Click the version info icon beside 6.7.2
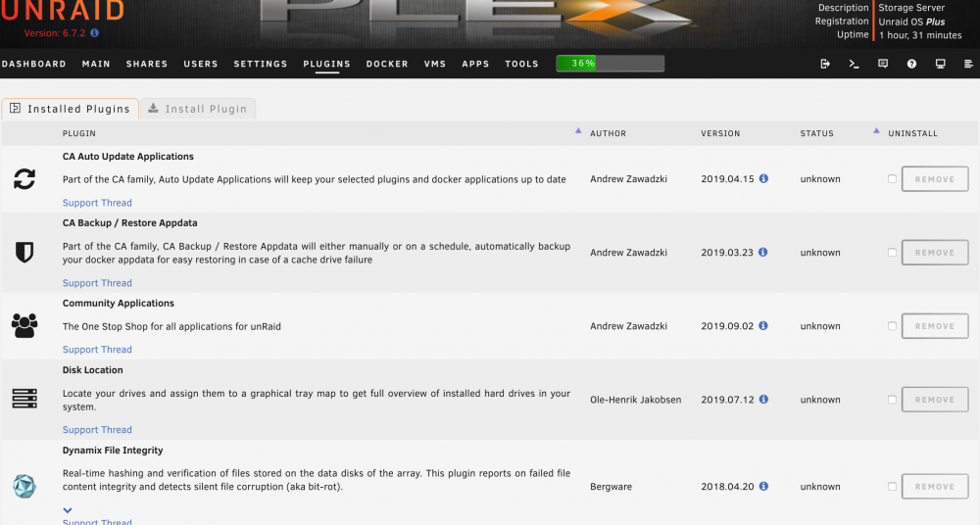 point(94,33)
